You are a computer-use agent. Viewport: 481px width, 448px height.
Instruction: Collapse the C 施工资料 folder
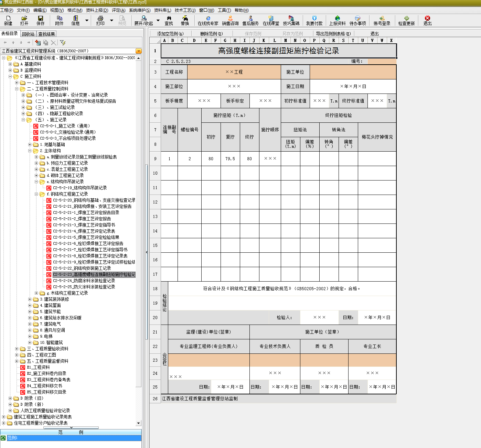tap(10, 76)
